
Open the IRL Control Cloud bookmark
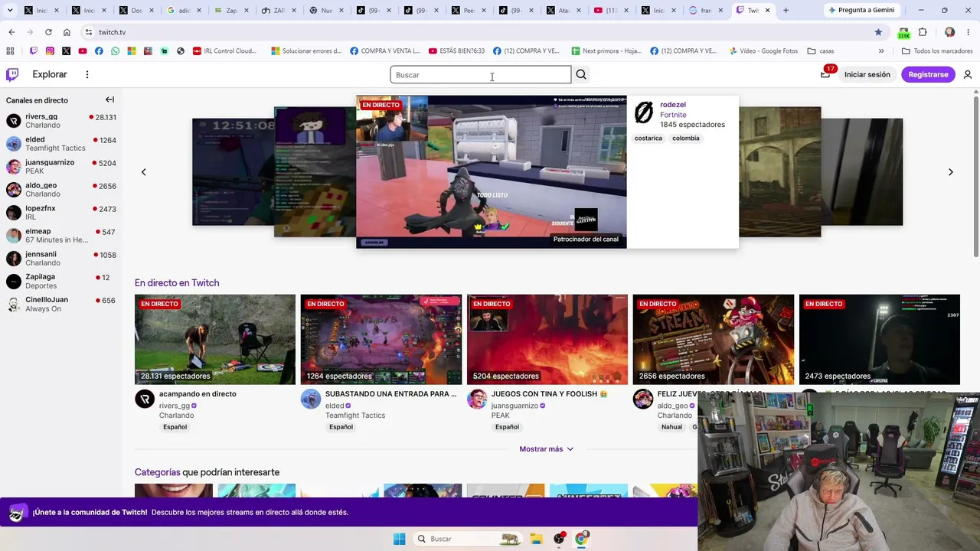pyautogui.click(x=224, y=51)
